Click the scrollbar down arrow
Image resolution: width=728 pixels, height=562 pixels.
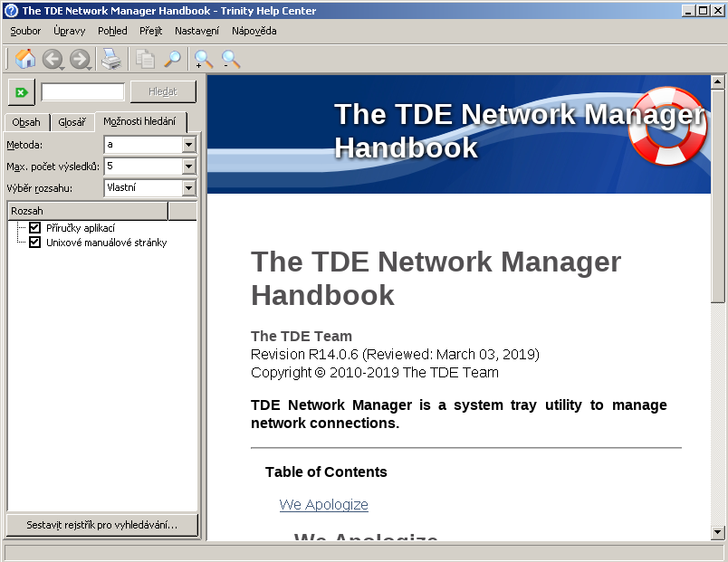(x=718, y=532)
